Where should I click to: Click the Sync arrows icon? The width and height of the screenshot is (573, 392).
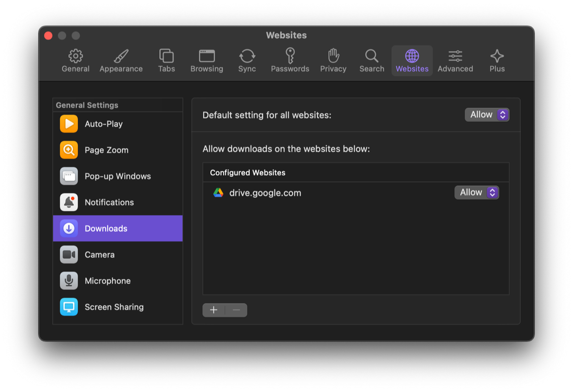247,56
